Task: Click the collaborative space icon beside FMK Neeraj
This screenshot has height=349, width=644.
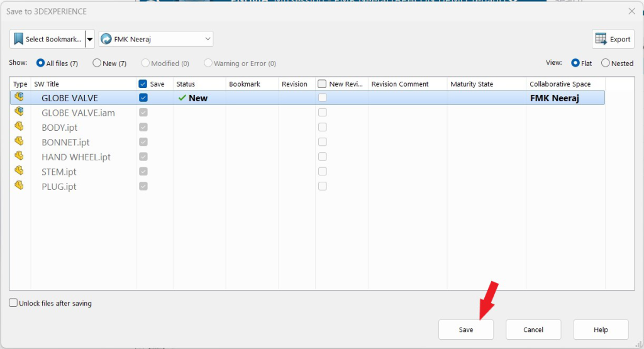Action: coord(106,39)
